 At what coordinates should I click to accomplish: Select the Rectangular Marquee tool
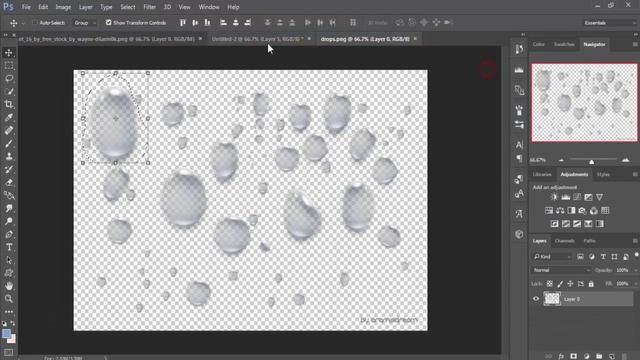coord(9,66)
